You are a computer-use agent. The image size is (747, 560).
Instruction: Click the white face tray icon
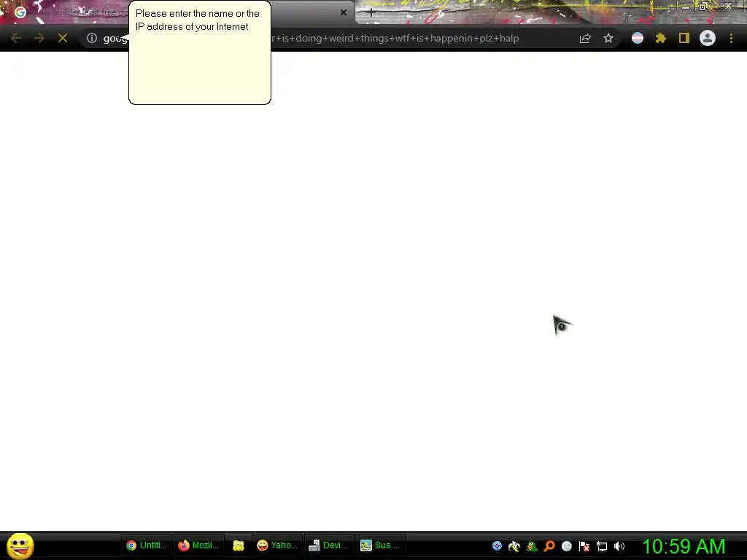point(566,546)
